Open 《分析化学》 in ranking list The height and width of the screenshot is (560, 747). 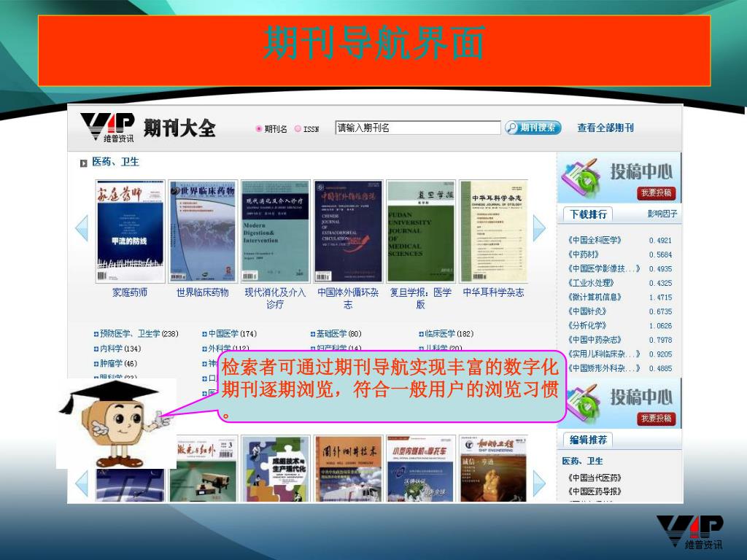click(587, 326)
